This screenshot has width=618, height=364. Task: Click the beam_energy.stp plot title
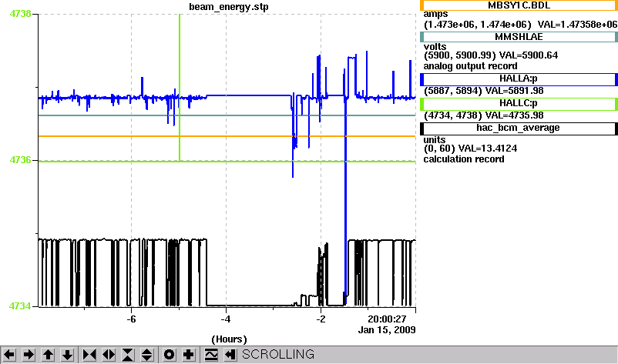pyautogui.click(x=229, y=7)
